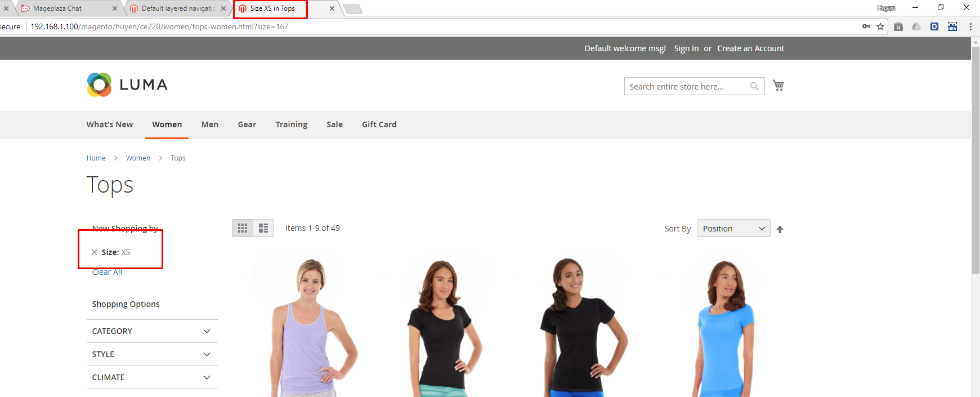Open the Sort By Position dropdown
980x397 pixels.
(733, 229)
